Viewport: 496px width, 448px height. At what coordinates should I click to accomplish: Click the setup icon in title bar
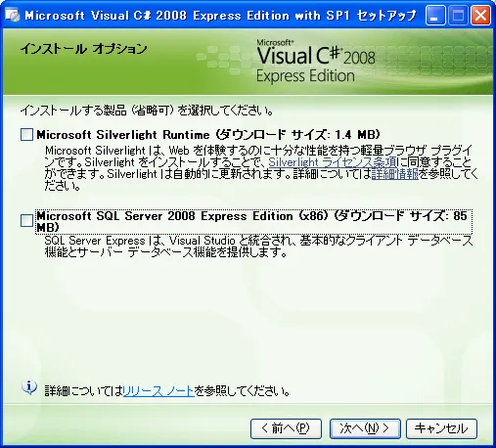coord(13,15)
